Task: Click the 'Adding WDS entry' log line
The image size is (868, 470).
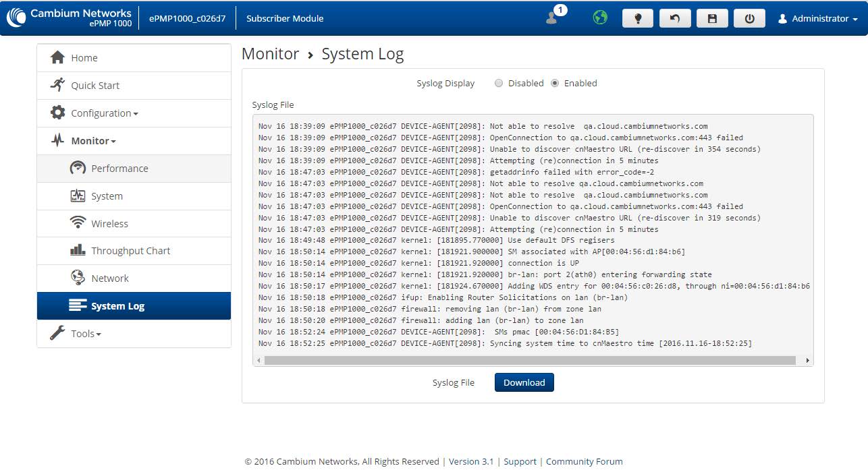Action: [534, 286]
